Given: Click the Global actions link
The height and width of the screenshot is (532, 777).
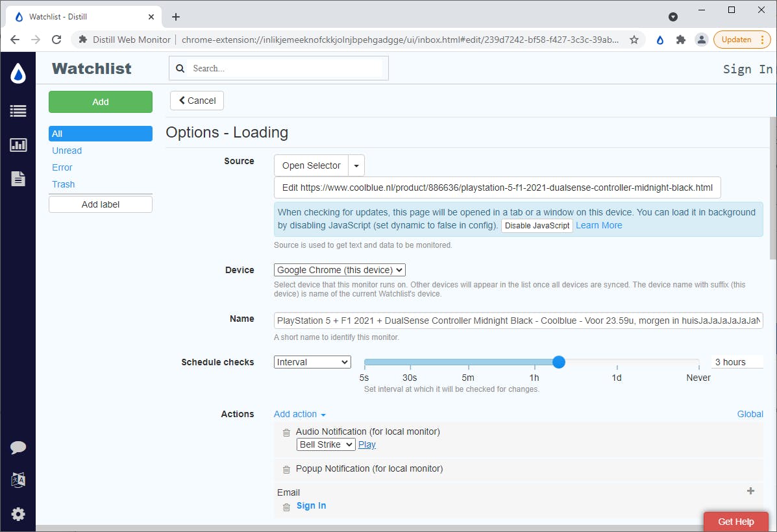Looking at the screenshot, I should point(750,414).
